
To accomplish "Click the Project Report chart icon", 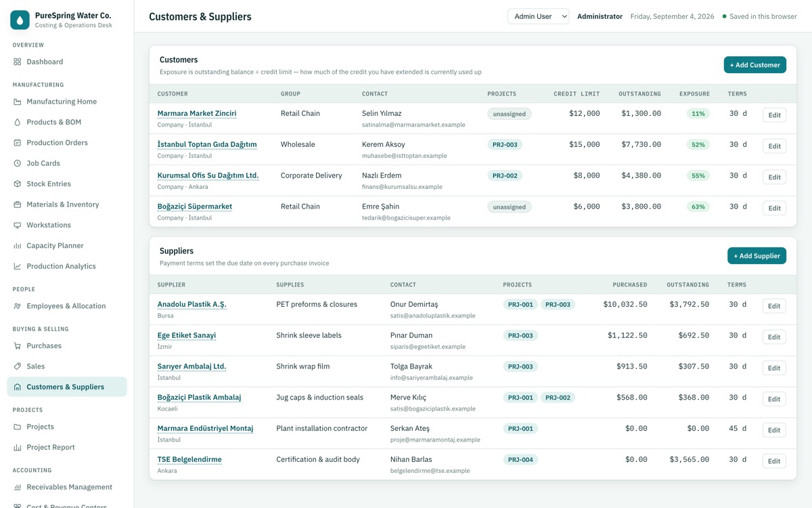I will pos(18,447).
